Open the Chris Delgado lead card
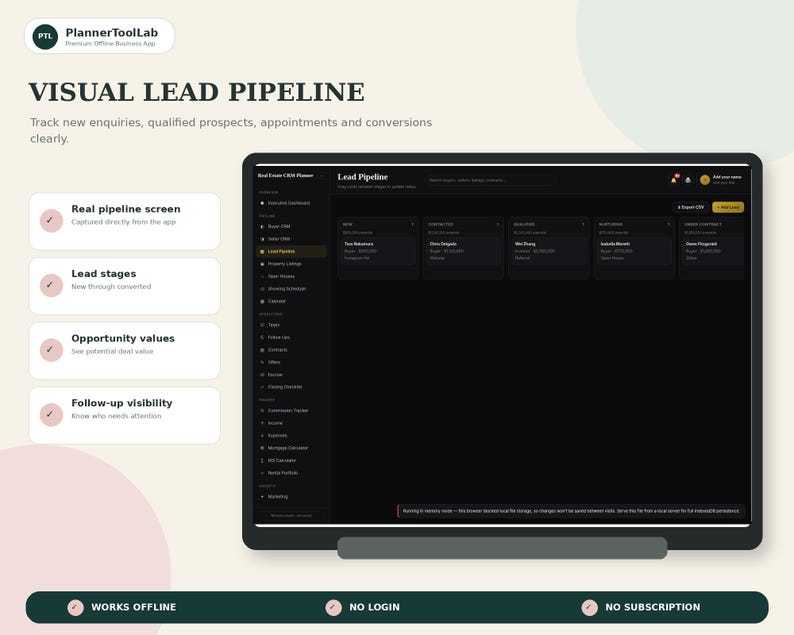 coord(463,251)
